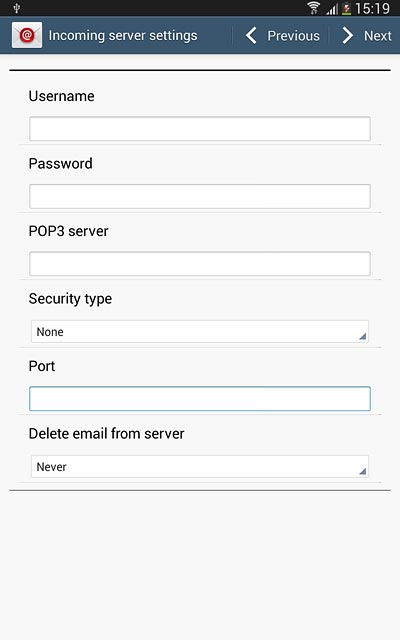Go to the Previous setup step
The width and height of the screenshot is (400, 640).
(x=282, y=36)
